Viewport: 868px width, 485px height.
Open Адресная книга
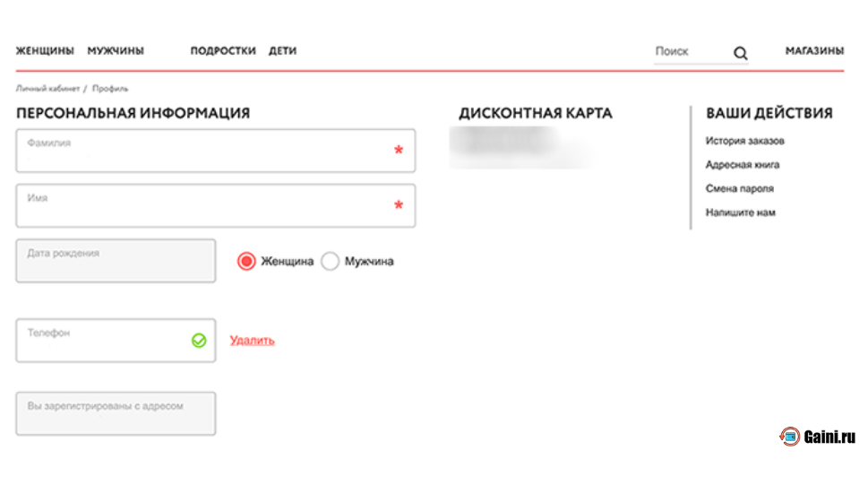tap(743, 165)
